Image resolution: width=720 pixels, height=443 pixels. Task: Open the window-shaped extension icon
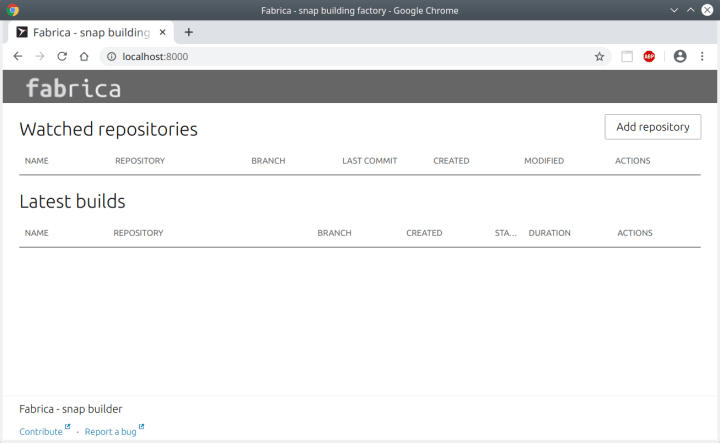pyautogui.click(x=627, y=56)
